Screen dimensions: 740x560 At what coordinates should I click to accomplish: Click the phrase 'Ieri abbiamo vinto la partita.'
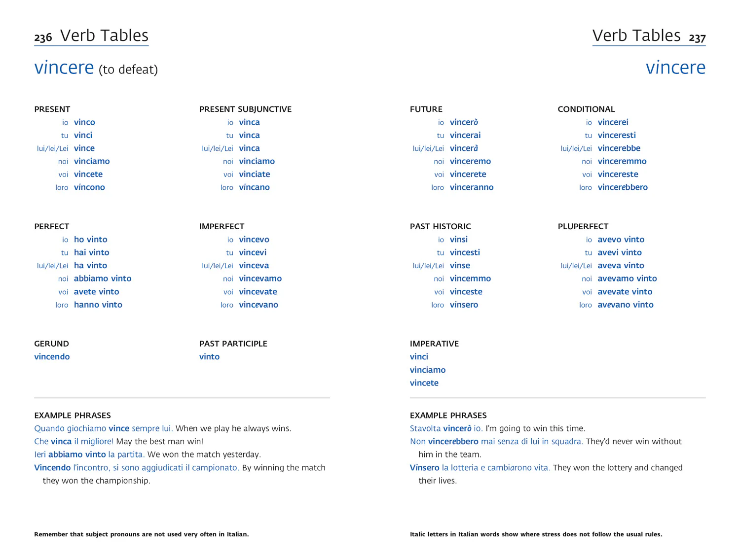(x=89, y=455)
